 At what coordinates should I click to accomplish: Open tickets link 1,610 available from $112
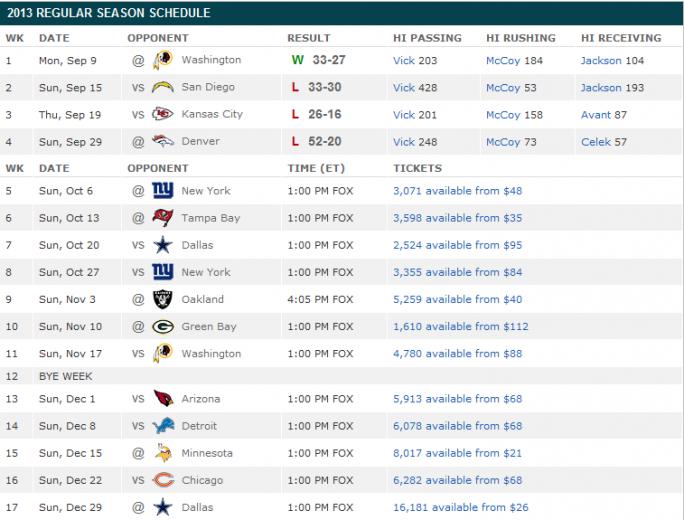[x=461, y=326]
